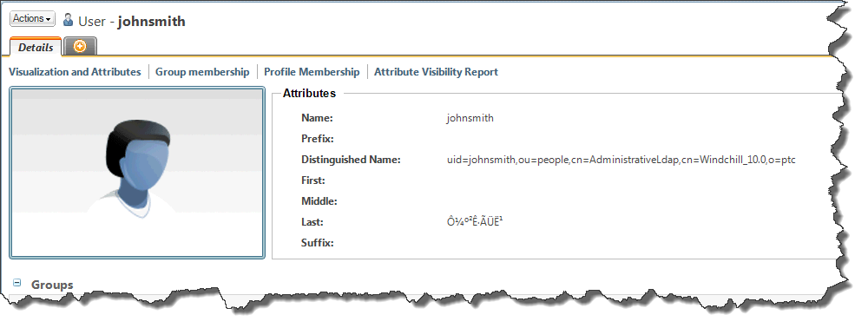Select the Details tab
The height and width of the screenshot is (328, 868).
[36, 48]
